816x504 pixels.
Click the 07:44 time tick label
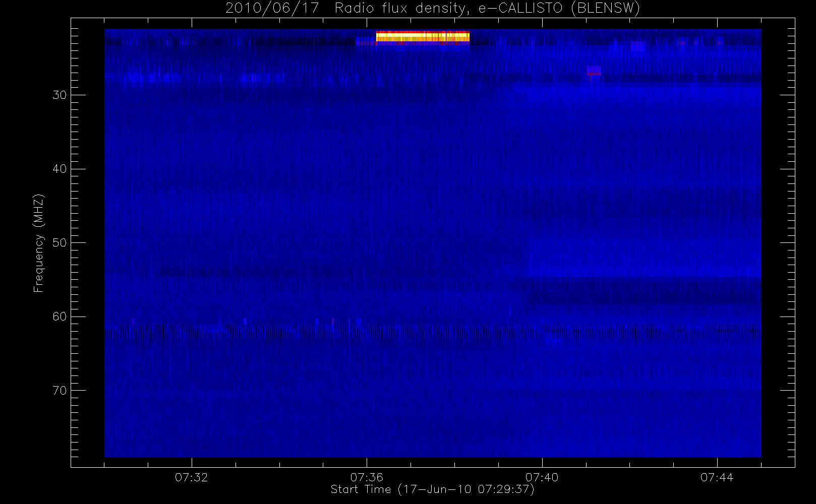coord(717,477)
